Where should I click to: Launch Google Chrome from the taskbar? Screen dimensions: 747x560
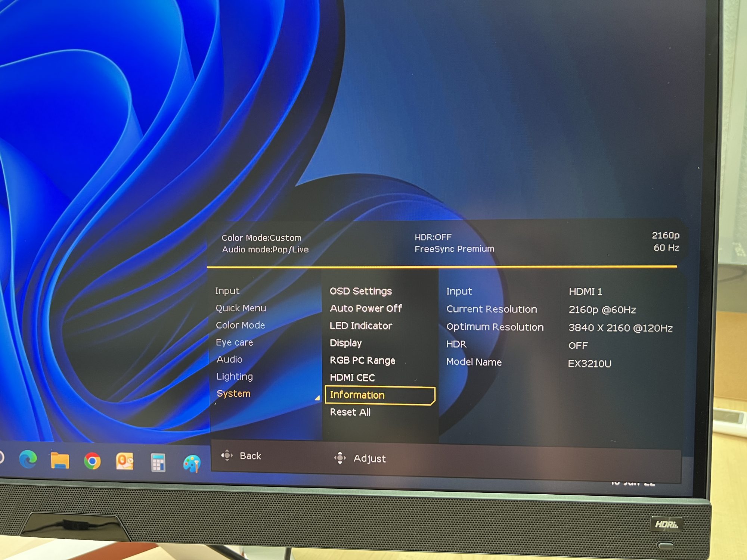coord(92,461)
